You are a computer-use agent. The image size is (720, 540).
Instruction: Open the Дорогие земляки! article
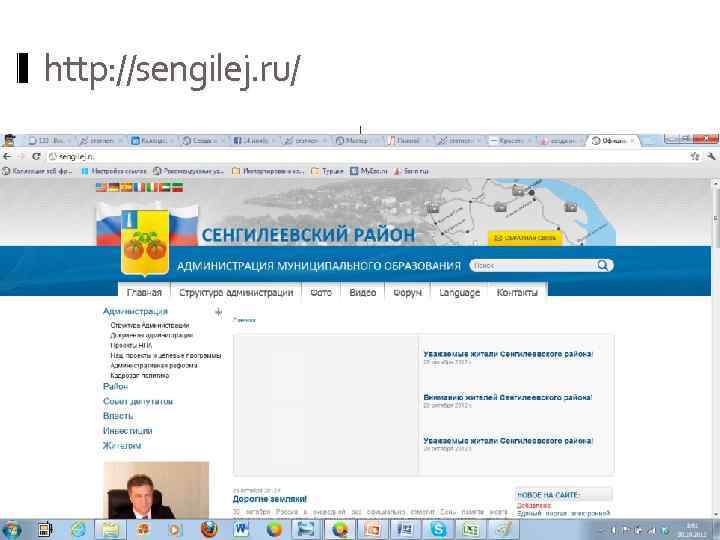click(x=270, y=499)
